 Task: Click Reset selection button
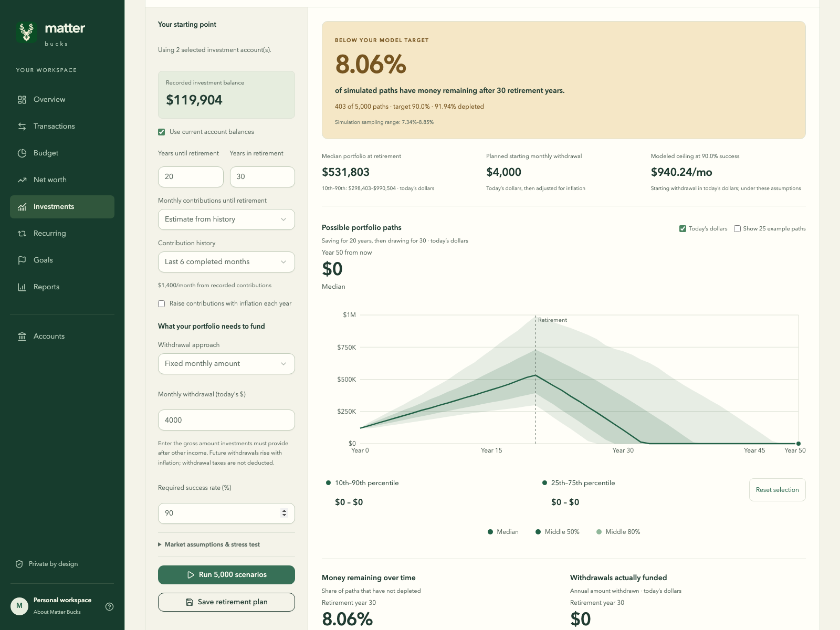click(777, 490)
